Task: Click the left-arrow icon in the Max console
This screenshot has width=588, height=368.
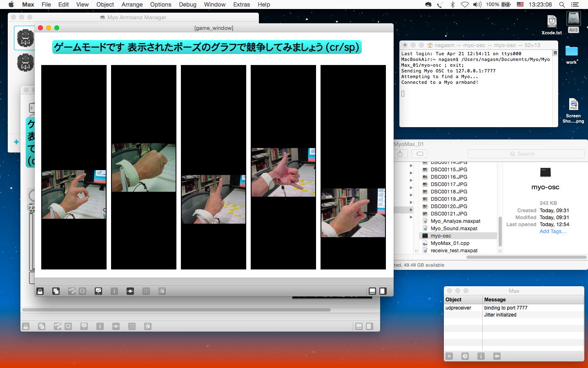Action: point(497,356)
